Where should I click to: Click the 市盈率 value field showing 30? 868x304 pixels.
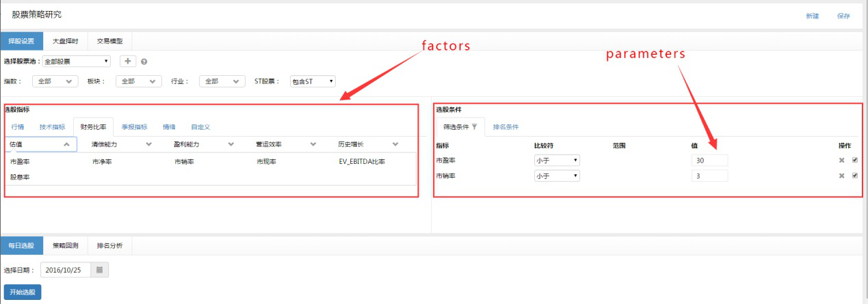tap(709, 160)
